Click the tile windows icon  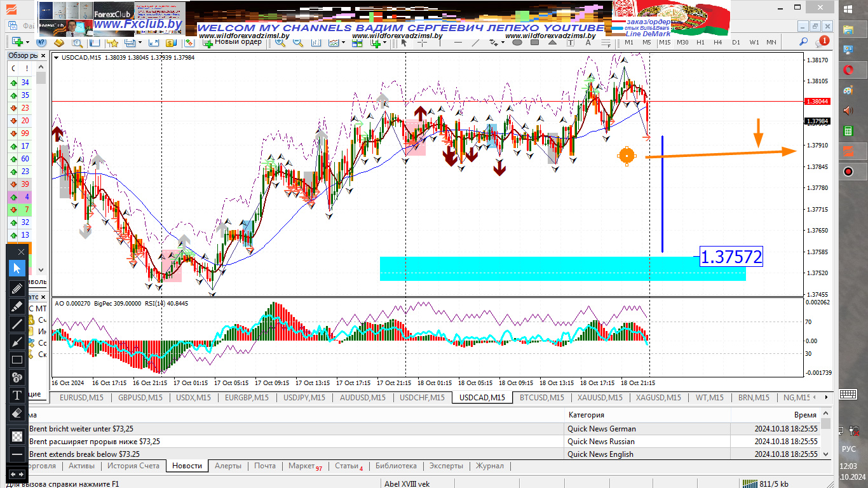pyautogui.click(x=357, y=43)
